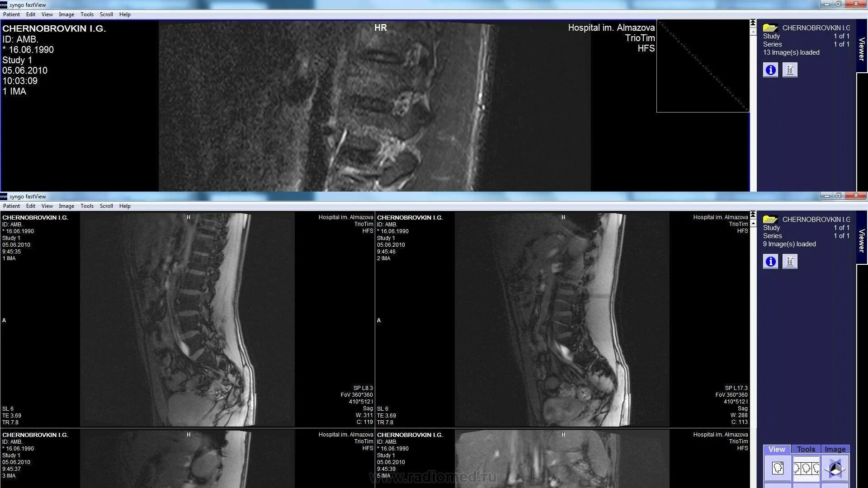Open Patient menu in top window
868x488 pixels.
[x=11, y=14]
